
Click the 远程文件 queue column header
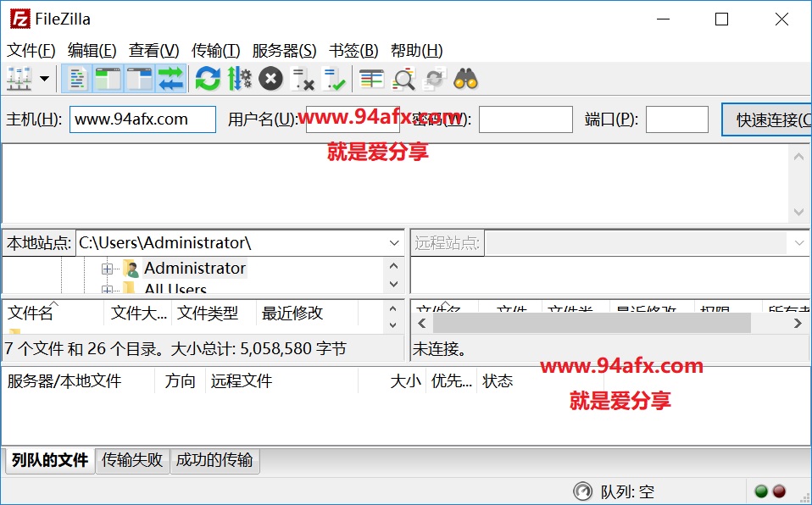pos(281,382)
